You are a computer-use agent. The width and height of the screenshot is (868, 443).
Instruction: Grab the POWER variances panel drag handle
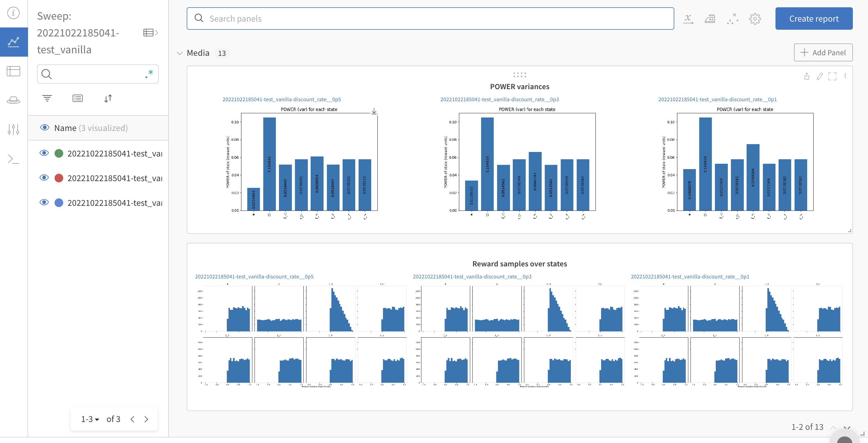click(x=520, y=75)
